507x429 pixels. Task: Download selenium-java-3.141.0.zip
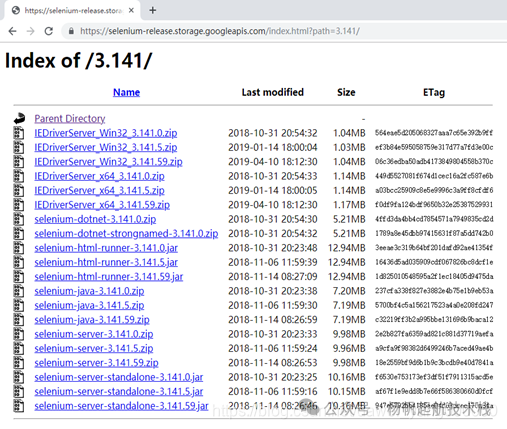[x=89, y=291]
